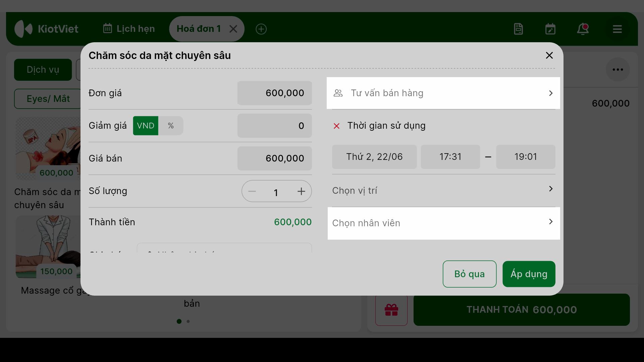This screenshot has width=644, height=362.
Task: Open the three-dot more options button
Action: pos(618,70)
